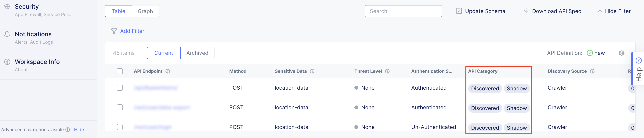Click the Help question mark icon

click(x=639, y=60)
